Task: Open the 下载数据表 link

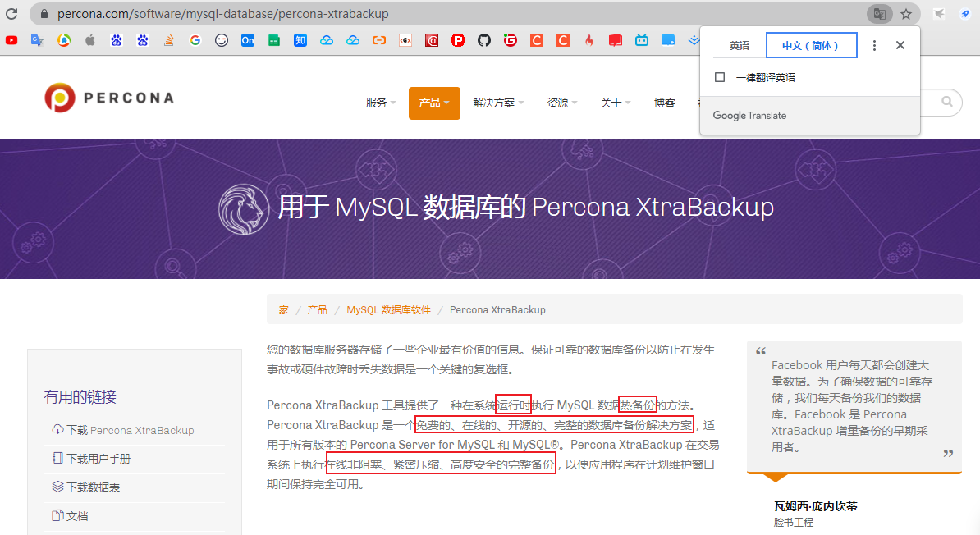Action: point(86,487)
